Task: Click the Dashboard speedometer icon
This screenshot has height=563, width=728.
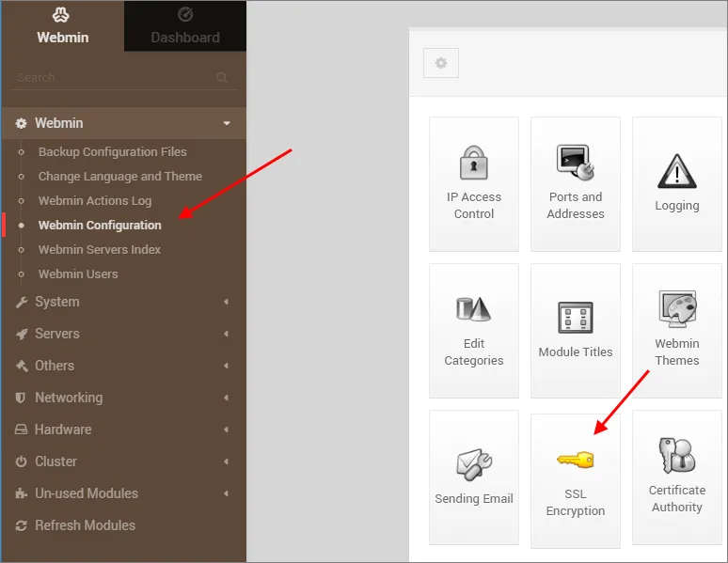Action: point(185,15)
